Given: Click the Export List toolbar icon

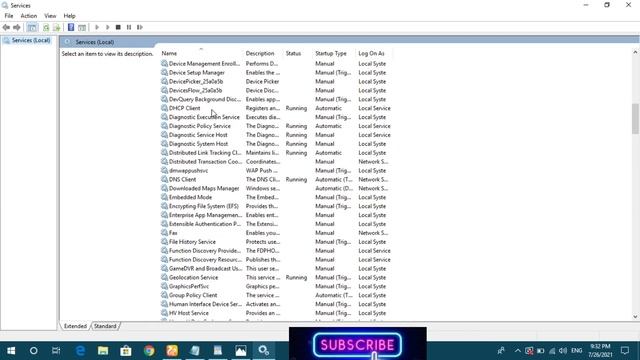Looking at the screenshot, I should (57, 27).
